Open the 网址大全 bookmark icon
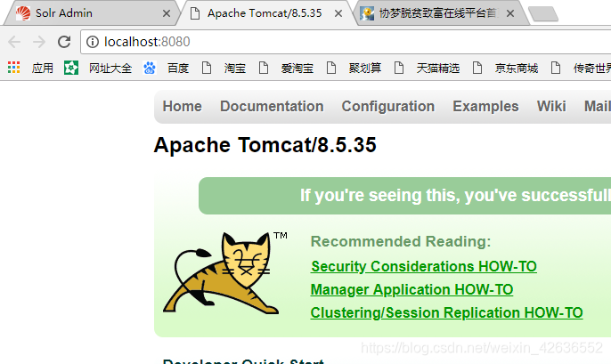This screenshot has height=364, width=611. (x=71, y=68)
